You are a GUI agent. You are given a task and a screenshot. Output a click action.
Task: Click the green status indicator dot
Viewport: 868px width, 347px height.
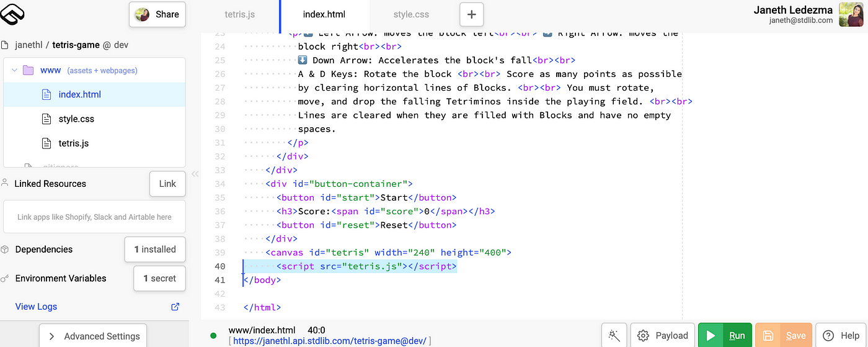tap(213, 336)
